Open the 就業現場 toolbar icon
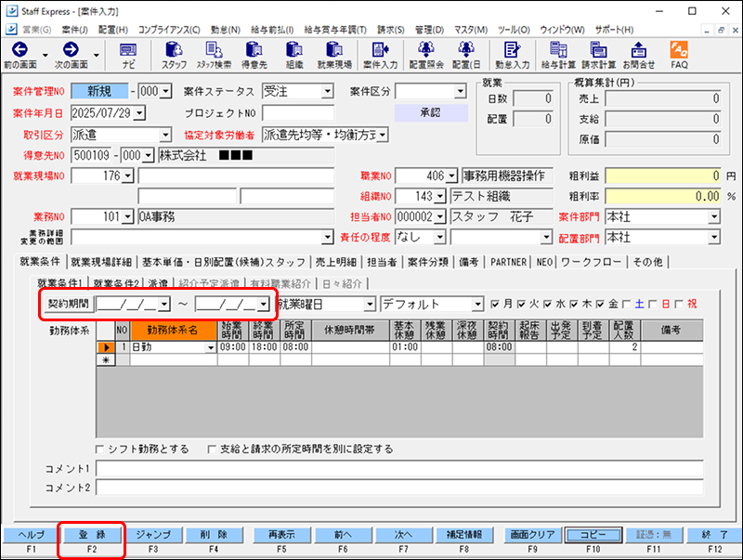 click(334, 55)
